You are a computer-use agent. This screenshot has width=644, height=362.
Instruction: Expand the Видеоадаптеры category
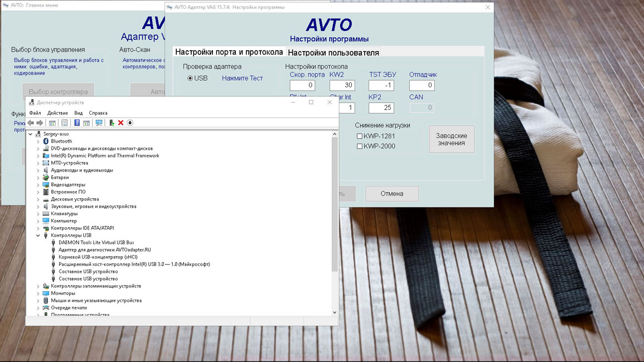pos(38,185)
